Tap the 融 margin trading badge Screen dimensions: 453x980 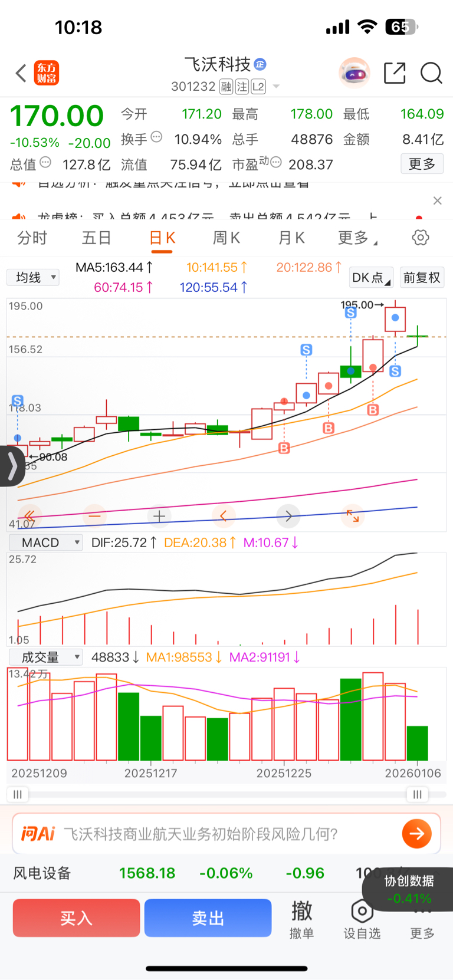pyautogui.click(x=226, y=87)
